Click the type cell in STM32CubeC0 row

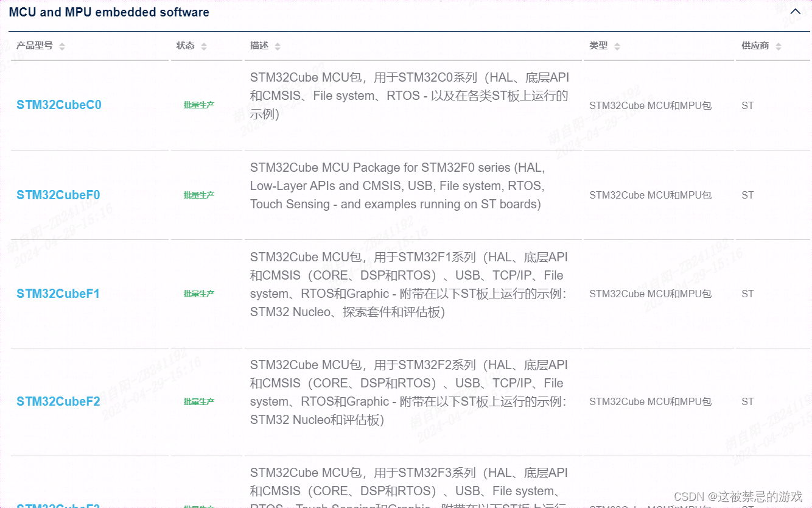[x=650, y=105]
